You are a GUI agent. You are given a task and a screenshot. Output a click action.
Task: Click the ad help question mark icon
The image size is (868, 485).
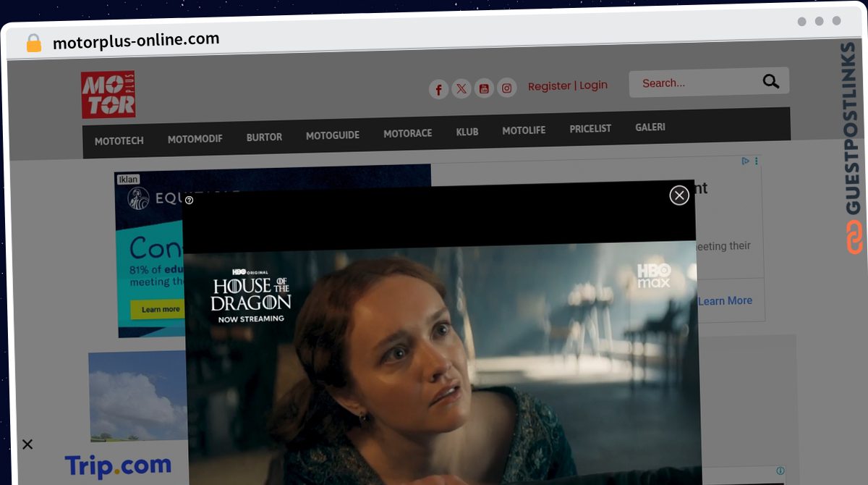(x=190, y=200)
